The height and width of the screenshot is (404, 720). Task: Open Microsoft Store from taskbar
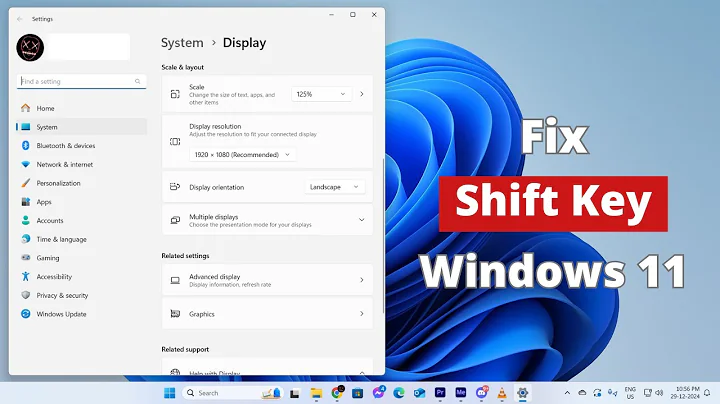pyautogui.click(x=358, y=393)
